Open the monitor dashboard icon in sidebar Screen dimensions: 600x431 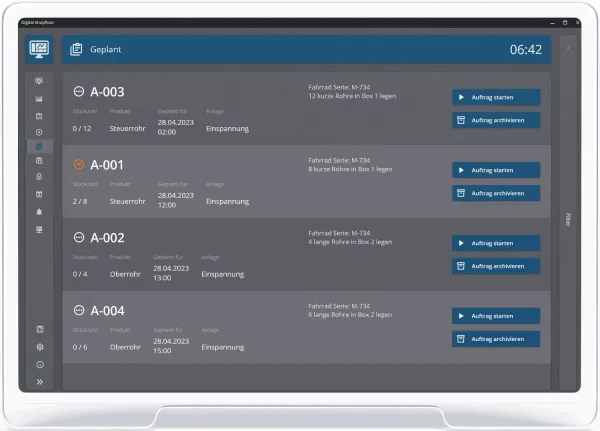[39, 80]
